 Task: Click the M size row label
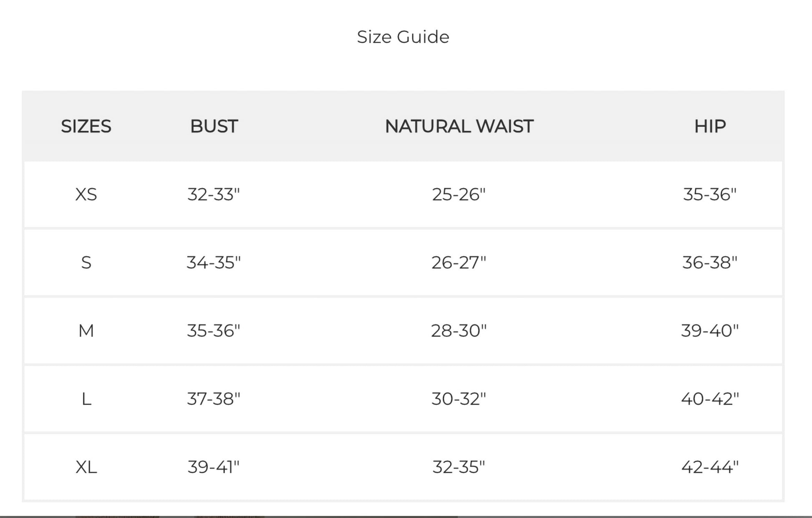86,331
